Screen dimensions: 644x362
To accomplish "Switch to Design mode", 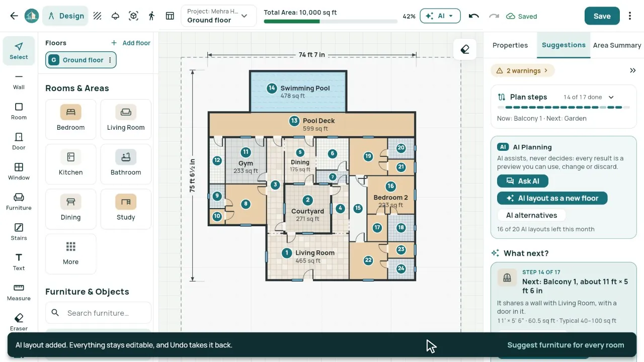I will pos(66,16).
